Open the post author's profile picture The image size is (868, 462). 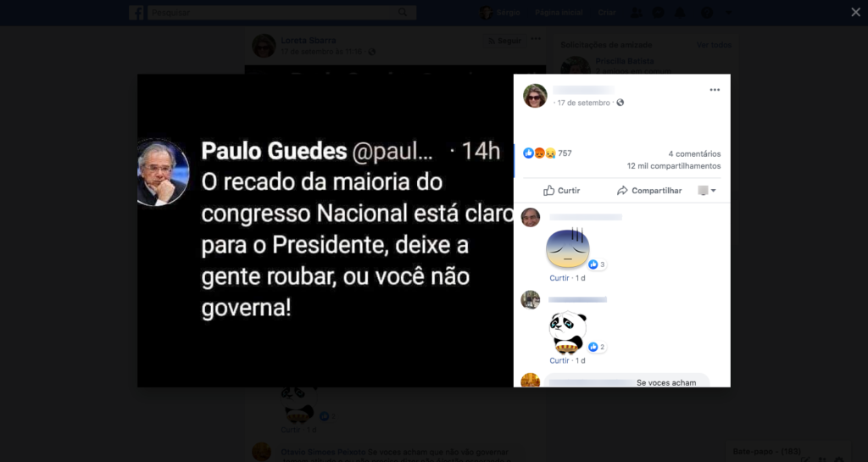point(535,96)
